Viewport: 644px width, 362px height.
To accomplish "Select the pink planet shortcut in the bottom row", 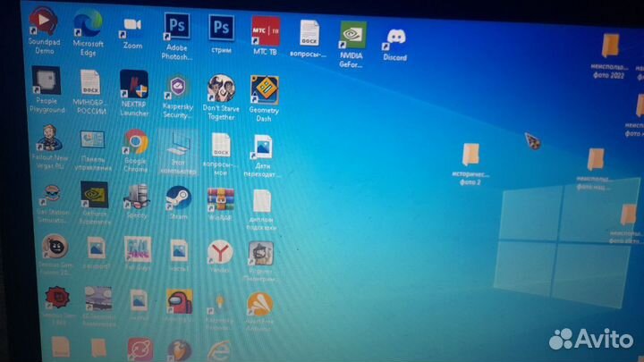I will tap(140, 349).
